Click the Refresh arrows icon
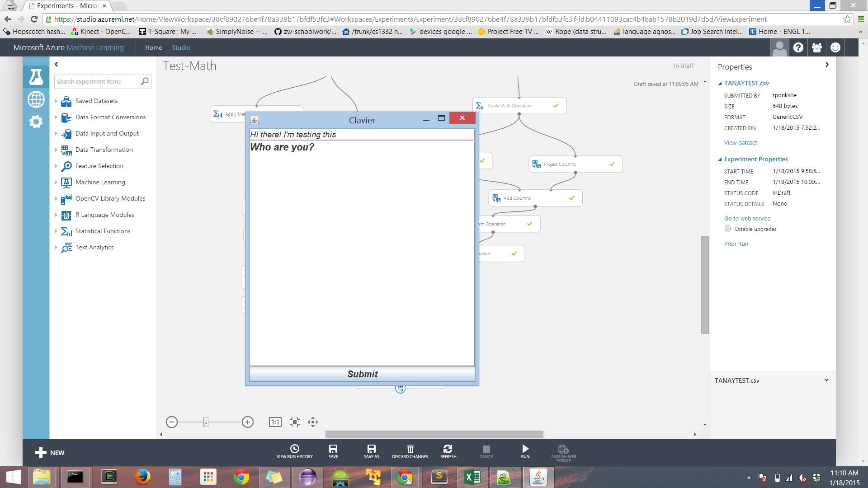The image size is (868, 488). 448,449
